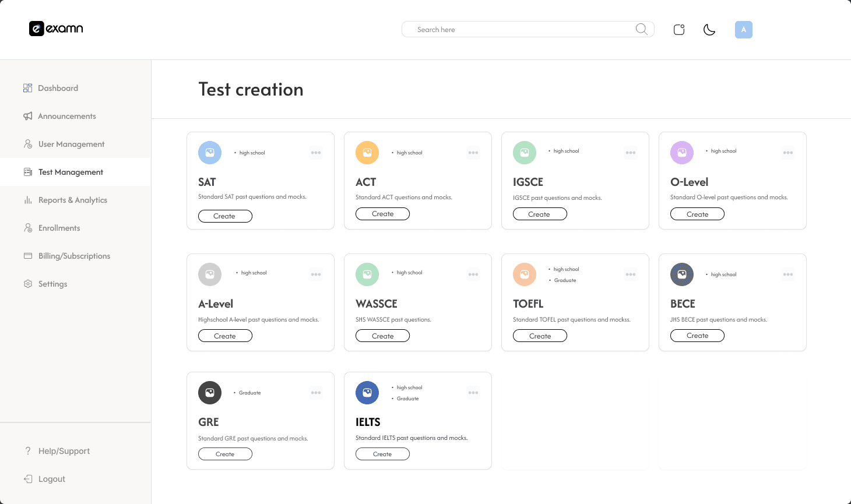Click the Reports & Analytics bar chart icon
Viewport: 851px width, 504px height.
[x=27, y=200]
